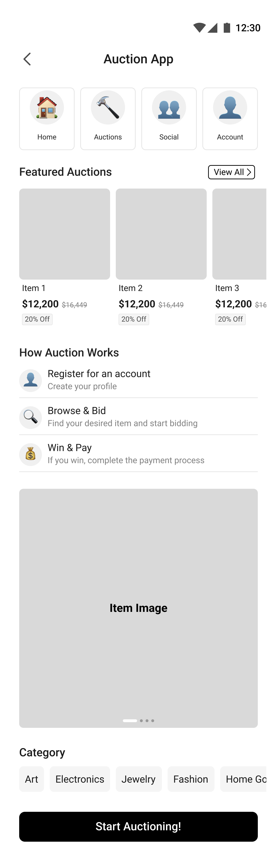Expand Featured Auctions with View All
Image resolution: width=277 pixels, height=868 pixels.
pos(231,172)
